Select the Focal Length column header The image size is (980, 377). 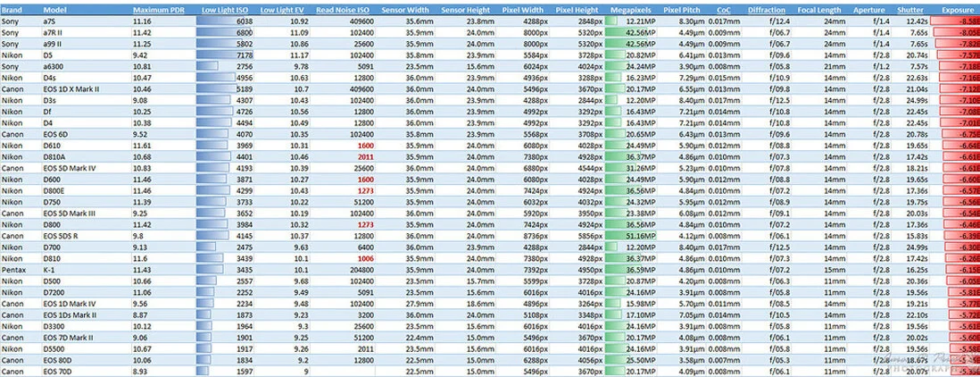click(x=818, y=11)
